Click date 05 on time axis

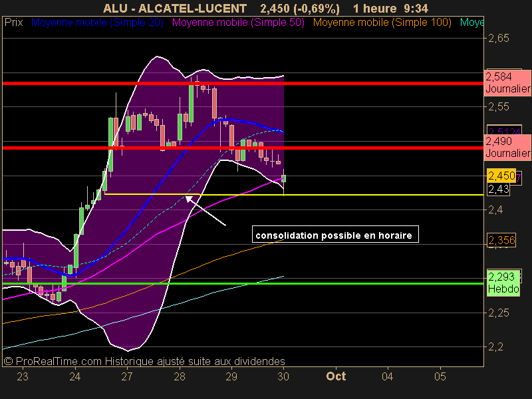[x=440, y=376]
